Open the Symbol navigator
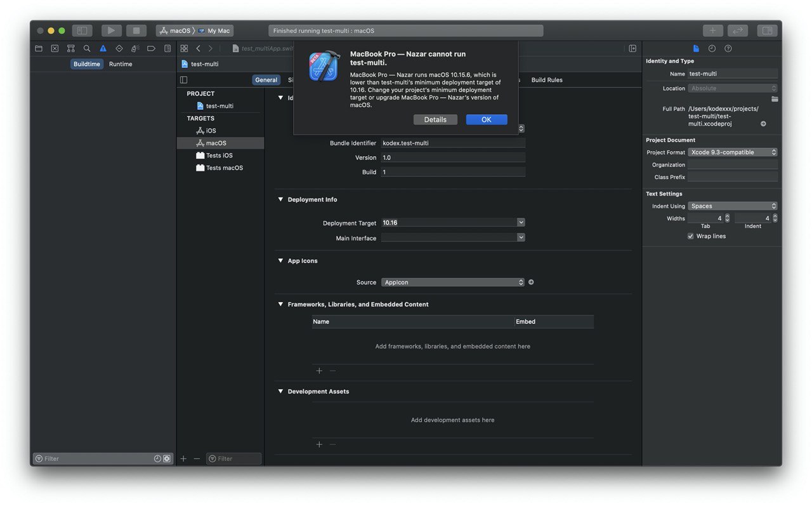 coord(71,48)
